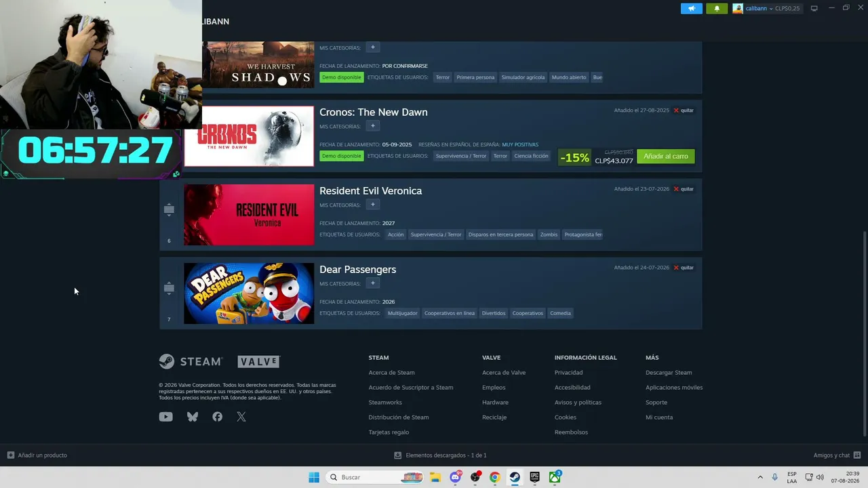Open Steam's YouTube channel icon
This screenshot has height=488, width=868.
click(x=165, y=417)
